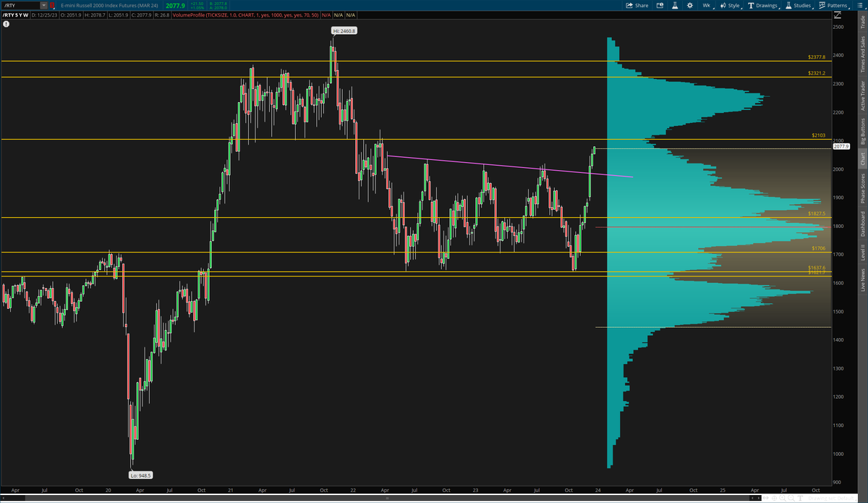
Task: Open the Style menu
Action: point(731,5)
